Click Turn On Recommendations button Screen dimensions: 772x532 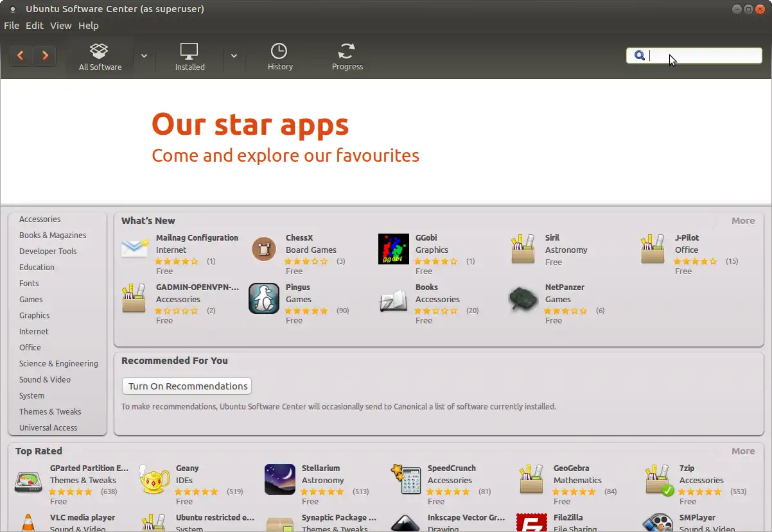[187, 386]
